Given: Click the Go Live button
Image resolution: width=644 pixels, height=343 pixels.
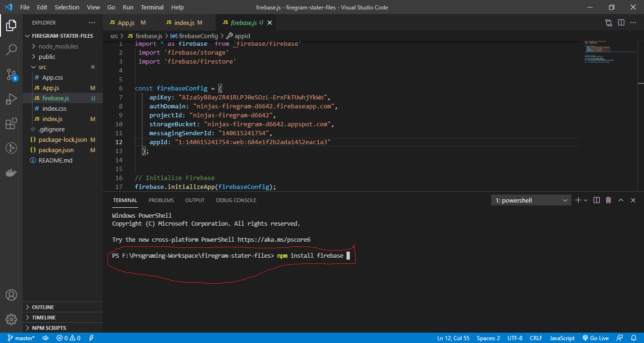Looking at the screenshot, I should [595, 338].
